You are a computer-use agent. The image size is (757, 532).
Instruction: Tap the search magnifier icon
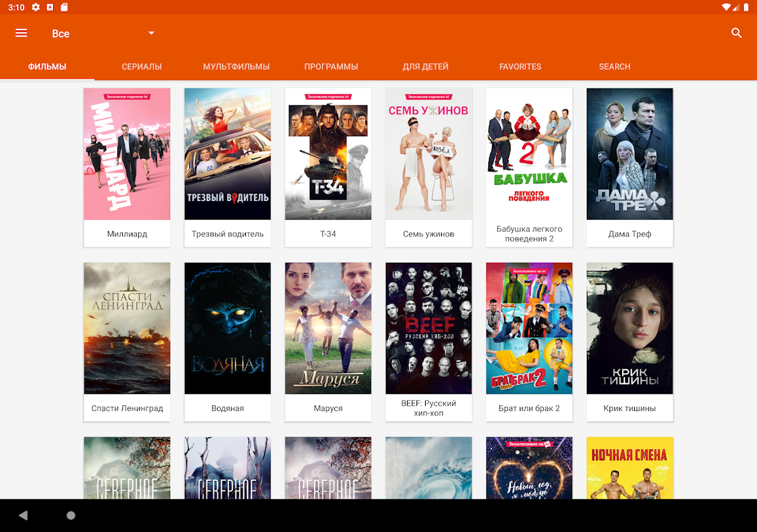[736, 33]
